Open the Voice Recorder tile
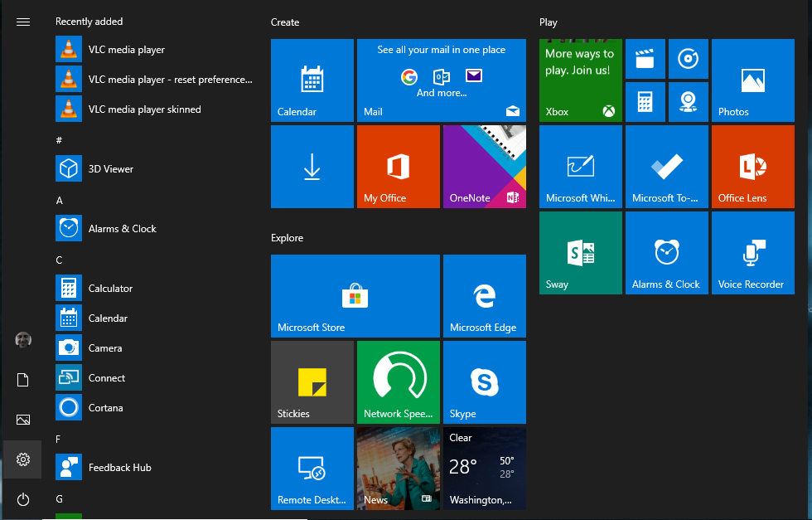 pos(753,253)
